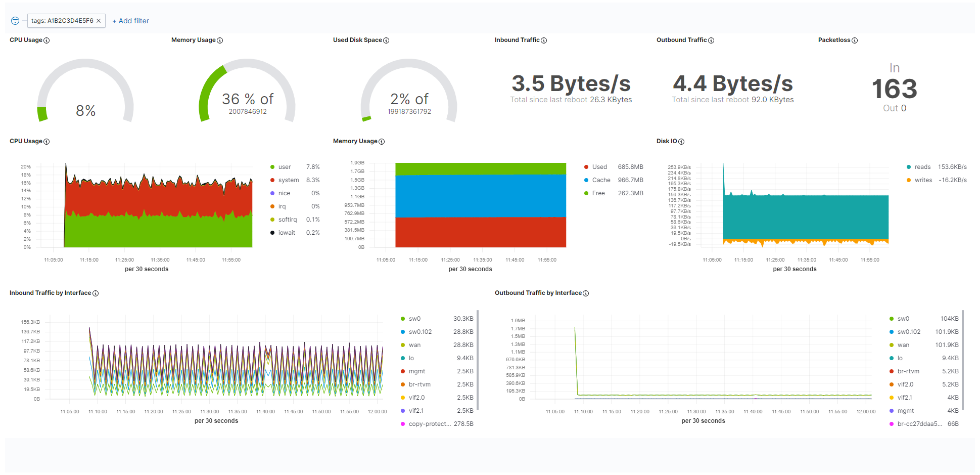Click the 4.4 Bytes/s outbound metric
This screenshot has width=980, height=475.
(x=733, y=83)
